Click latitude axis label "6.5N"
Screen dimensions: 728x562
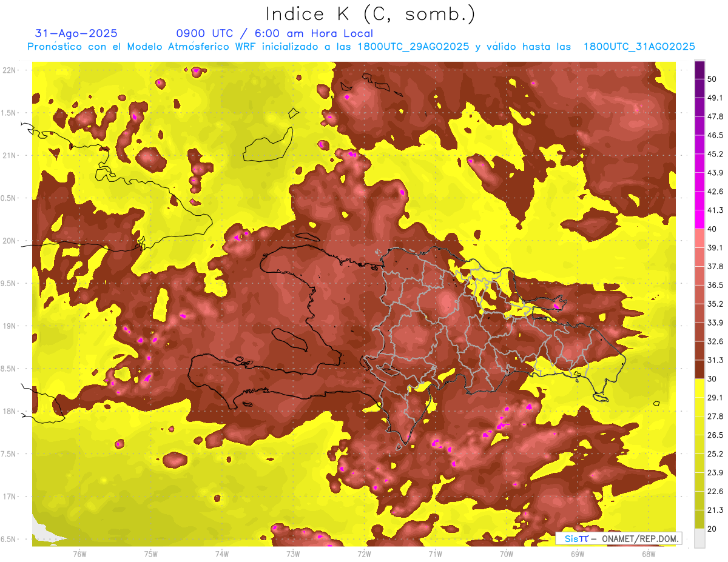pos(9,540)
